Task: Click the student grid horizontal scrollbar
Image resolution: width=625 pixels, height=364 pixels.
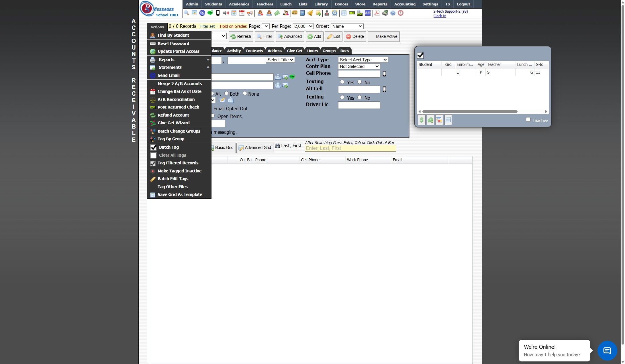Action: point(470,112)
